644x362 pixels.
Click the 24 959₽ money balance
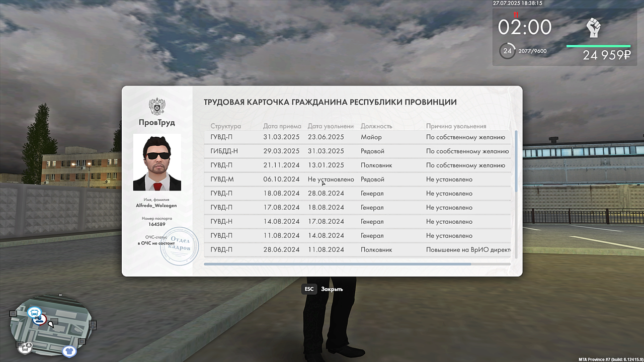pos(607,55)
